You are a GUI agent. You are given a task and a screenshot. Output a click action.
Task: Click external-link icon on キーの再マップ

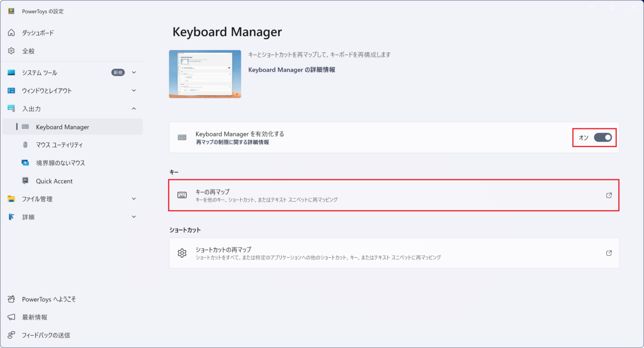pyautogui.click(x=609, y=195)
